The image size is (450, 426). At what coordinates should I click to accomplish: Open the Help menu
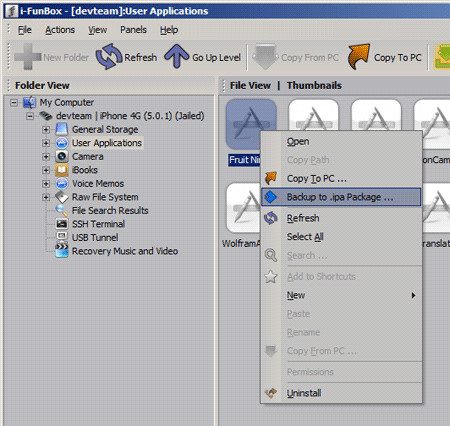point(169,30)
